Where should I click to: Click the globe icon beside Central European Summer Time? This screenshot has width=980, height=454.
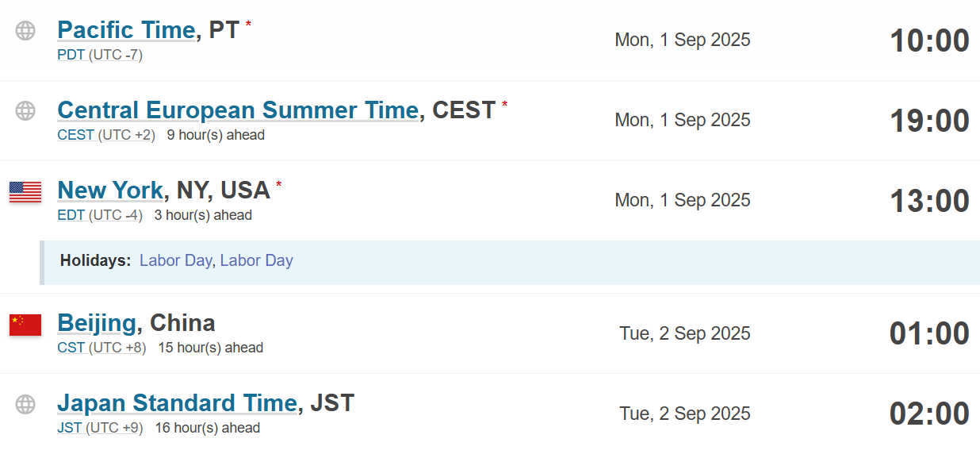coord(25,111)
